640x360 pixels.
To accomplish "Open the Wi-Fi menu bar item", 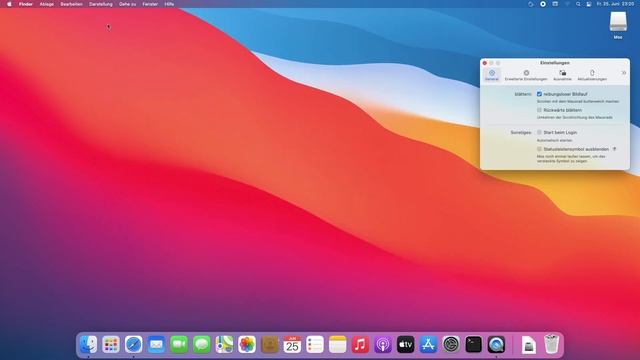I will (x=567, y=4).
